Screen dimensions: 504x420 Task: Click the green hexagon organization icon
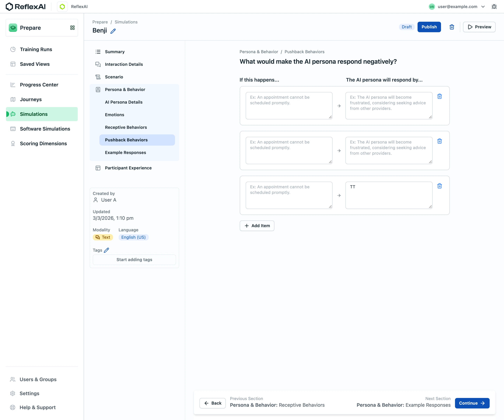pos(62,7)
